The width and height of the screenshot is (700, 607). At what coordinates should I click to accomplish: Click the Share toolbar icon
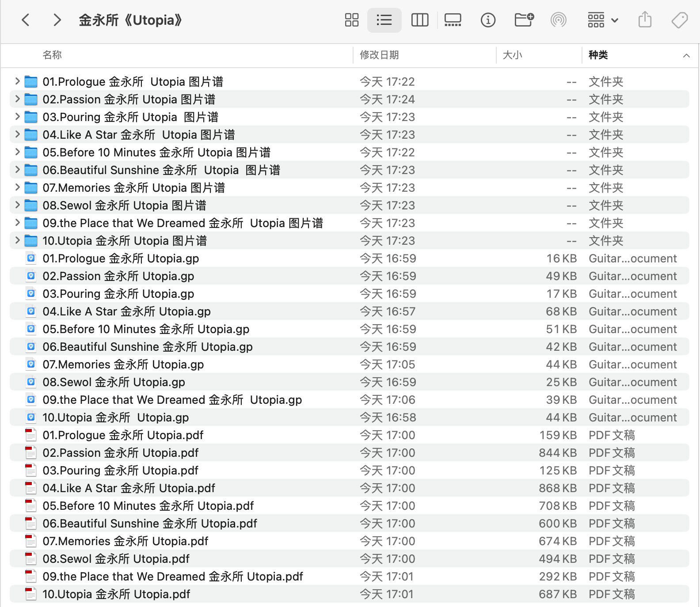645,20
